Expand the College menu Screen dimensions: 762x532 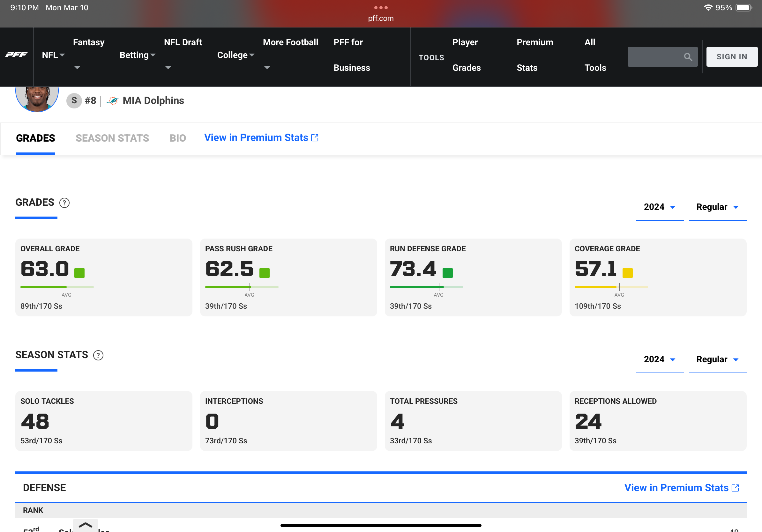coord(235,55)
